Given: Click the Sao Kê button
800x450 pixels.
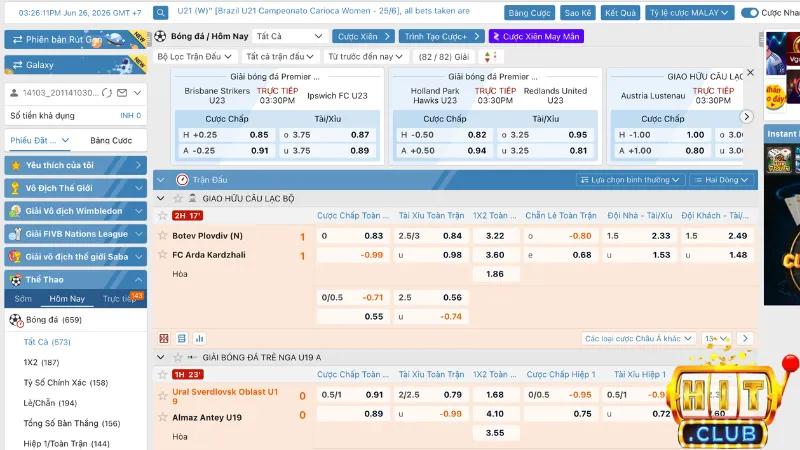Looking at the screenshot, I should pos(578,13).
